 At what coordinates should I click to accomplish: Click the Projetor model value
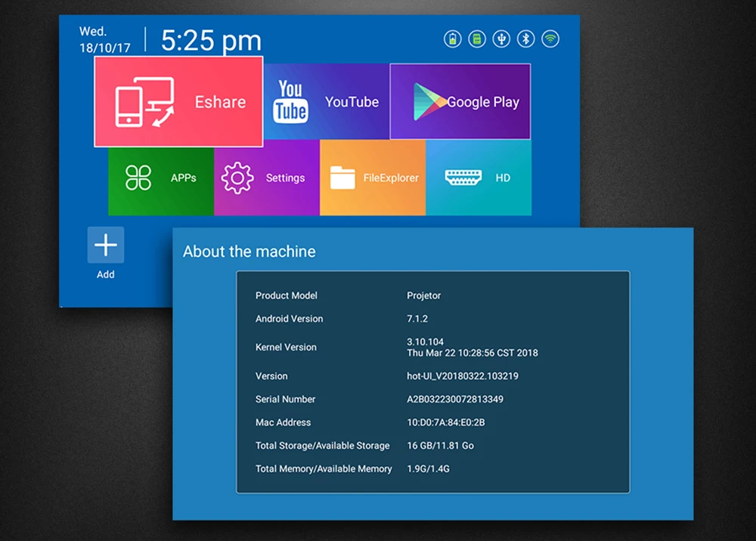(x=424, y=295)
